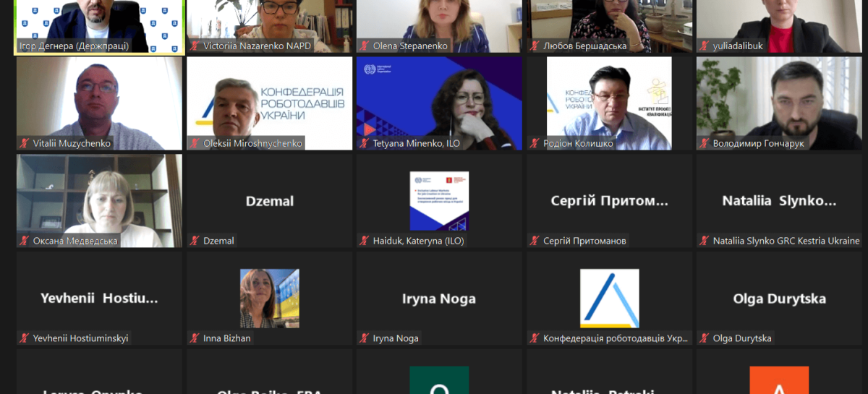Click large centered 'Iryna Noga' name
Screen dimensions: 868x394
[439, 299]
